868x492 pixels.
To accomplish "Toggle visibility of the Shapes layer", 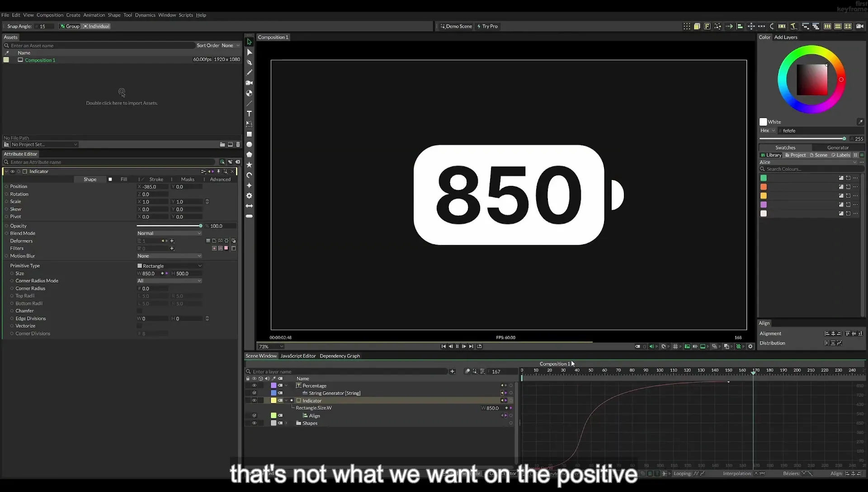I will [x=254, y=423].
